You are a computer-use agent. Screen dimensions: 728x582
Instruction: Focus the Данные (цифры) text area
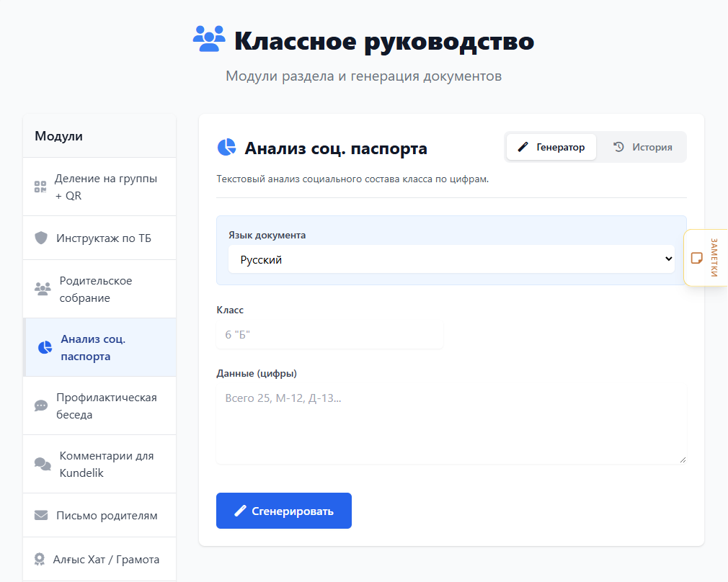(451, 424)
